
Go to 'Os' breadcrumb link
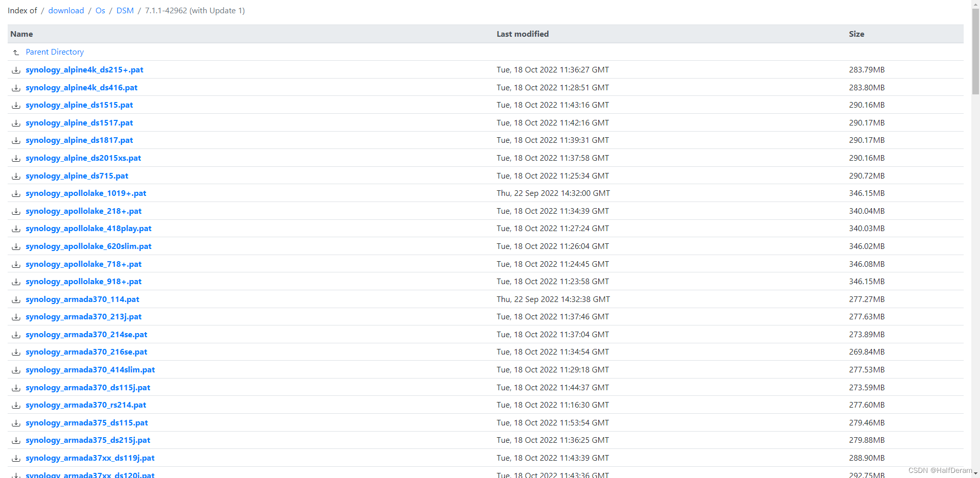100,11
